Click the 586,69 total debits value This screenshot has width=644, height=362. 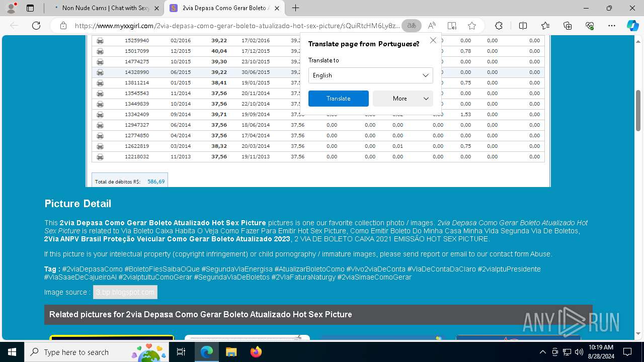156,182
